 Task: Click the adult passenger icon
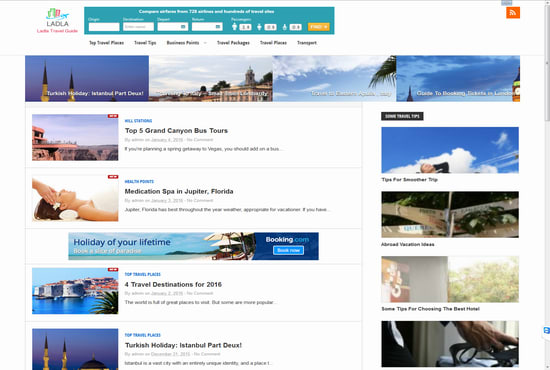point(234,26)
